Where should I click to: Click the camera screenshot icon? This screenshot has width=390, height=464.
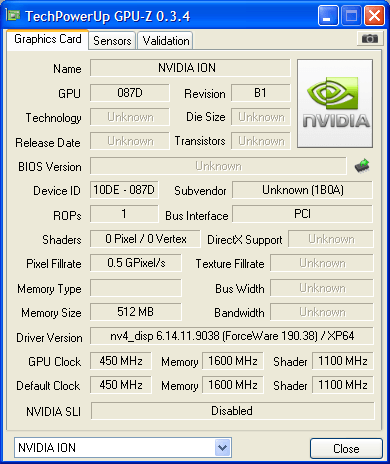(369, 39)
